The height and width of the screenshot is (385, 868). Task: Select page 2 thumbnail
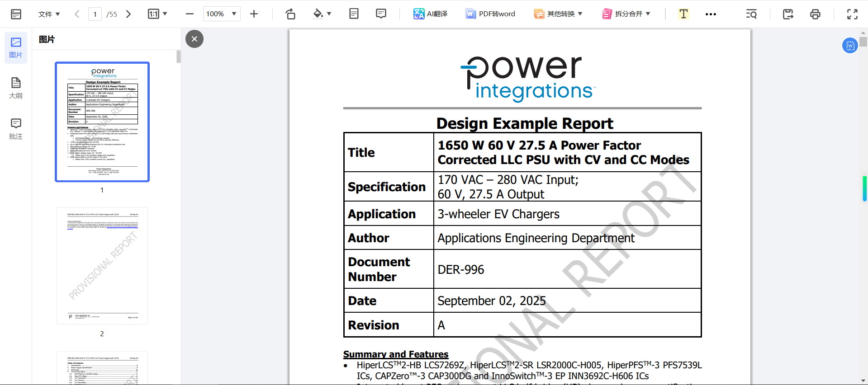click(102, 266)
